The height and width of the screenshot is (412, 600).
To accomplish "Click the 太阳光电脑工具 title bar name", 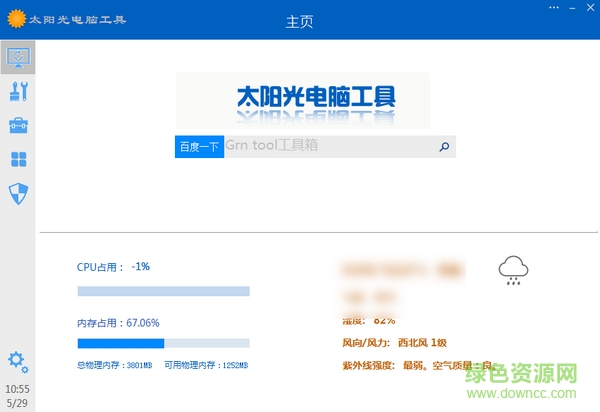I will pyautogui.click(x=78, y=20).
